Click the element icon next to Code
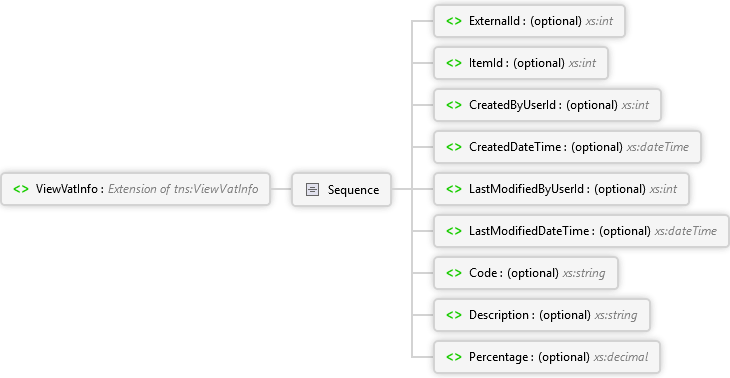The width and height of the screenshot is (730, 378). click(454, 273)
